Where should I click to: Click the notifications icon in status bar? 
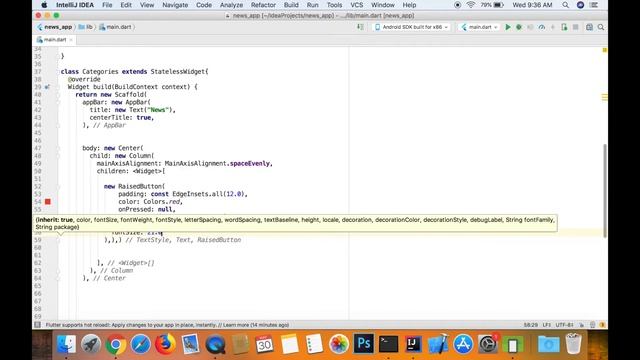(x=602, y=325)
